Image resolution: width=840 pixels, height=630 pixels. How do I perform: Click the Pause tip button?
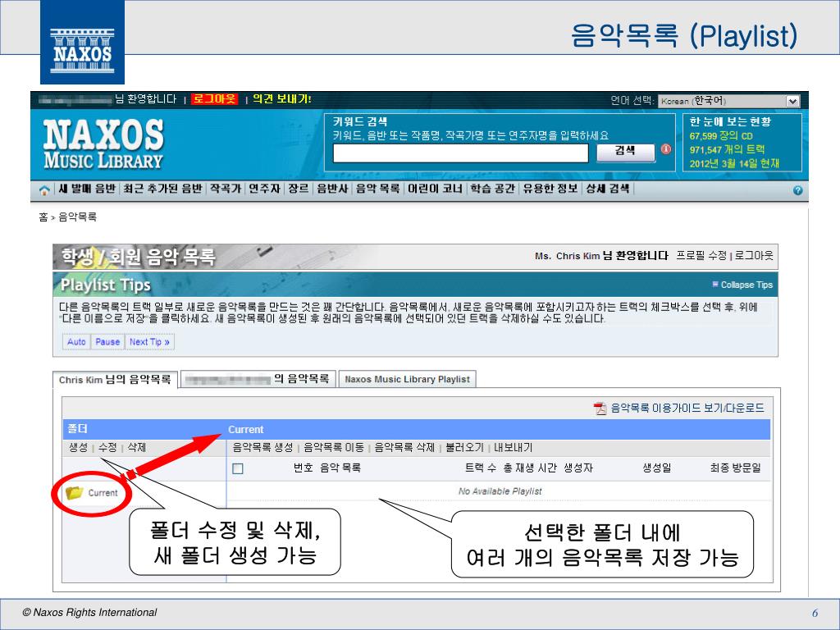(x=107, y=342)
